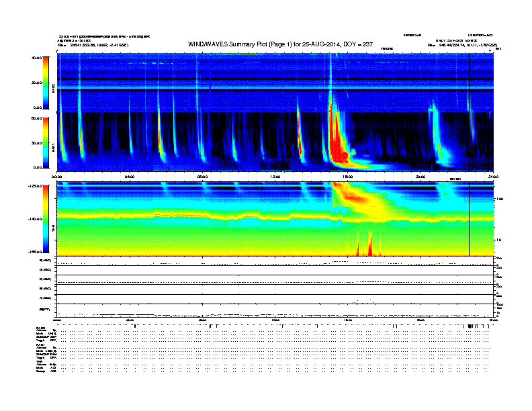This screenshot has width=532, height=411.
Task: Click the TNR intensity color bar
Action: (x=46, y=219)
